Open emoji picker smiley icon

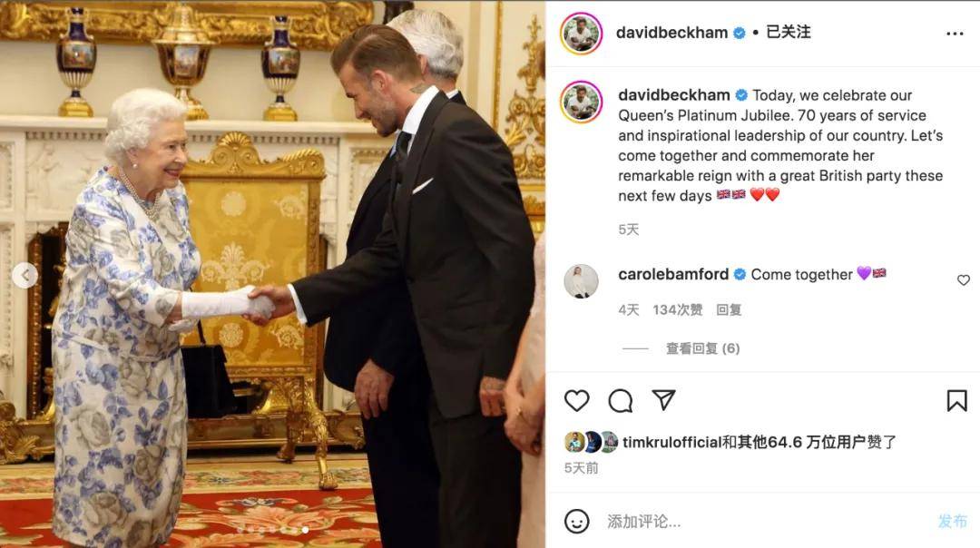pos(576,521)
